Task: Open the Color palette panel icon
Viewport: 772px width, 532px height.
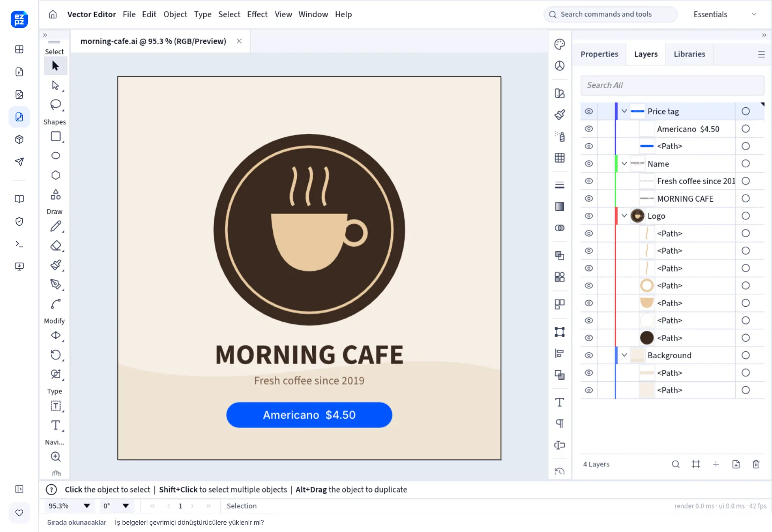Action: (x=560, y=44)
